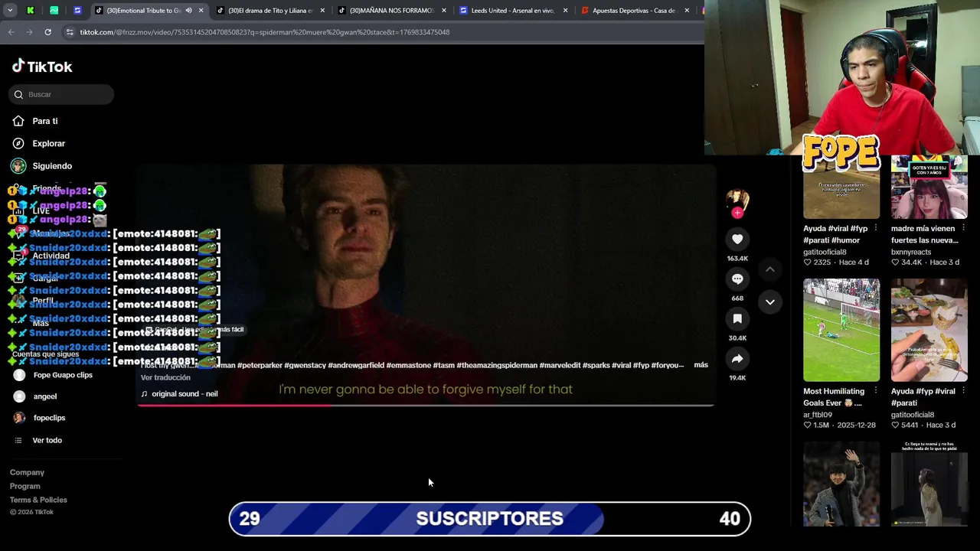Open 'madre mía vienen fuertes' video thumbnail
Image resolution: width=980 pixels, height=551 pixels.
click(x=929, y=187)
